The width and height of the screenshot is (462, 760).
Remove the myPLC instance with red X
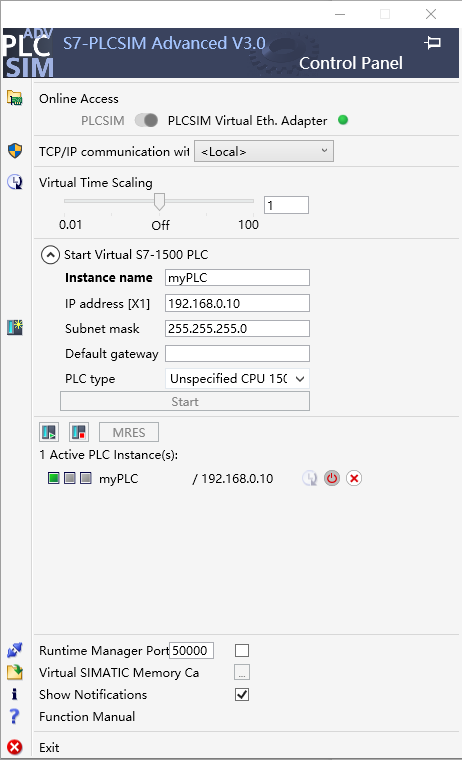[354, 478]
